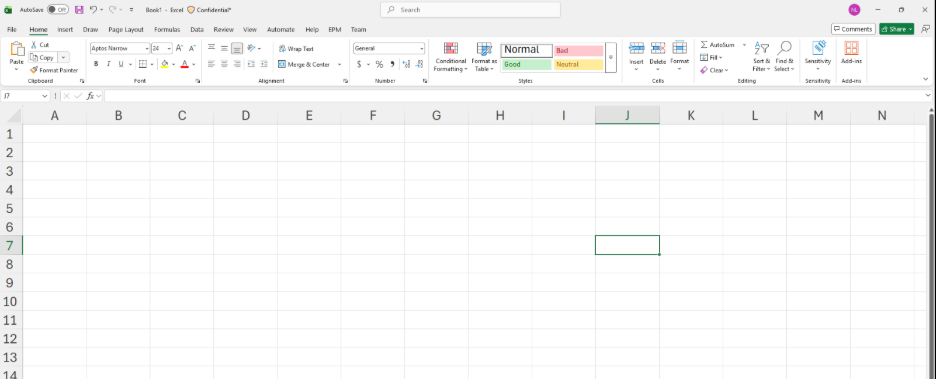Click inside the formula bar
The image size is (936, 379).
point(516,95)
